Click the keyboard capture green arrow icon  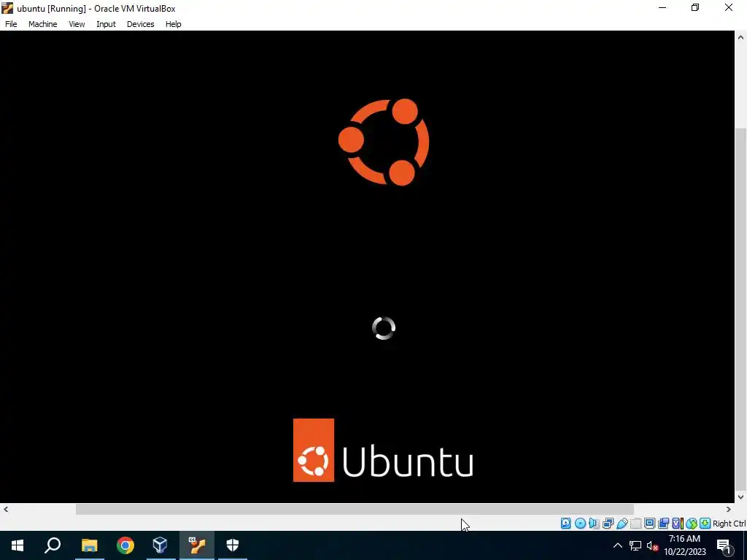(x=705, y=524)
